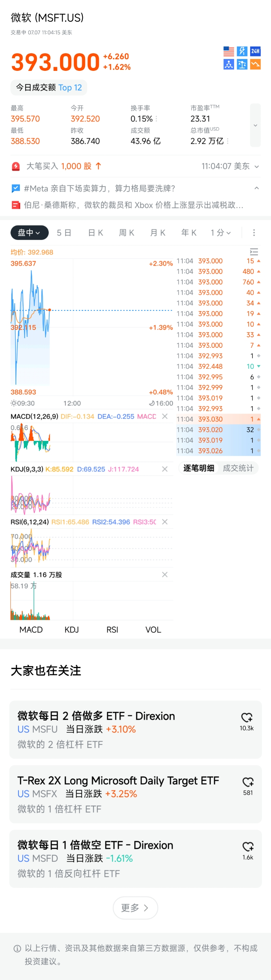The width and height of the screenshot is (271, 980).
Task: Tap the orange downtrend chart icon
Action: pos(255,64)
